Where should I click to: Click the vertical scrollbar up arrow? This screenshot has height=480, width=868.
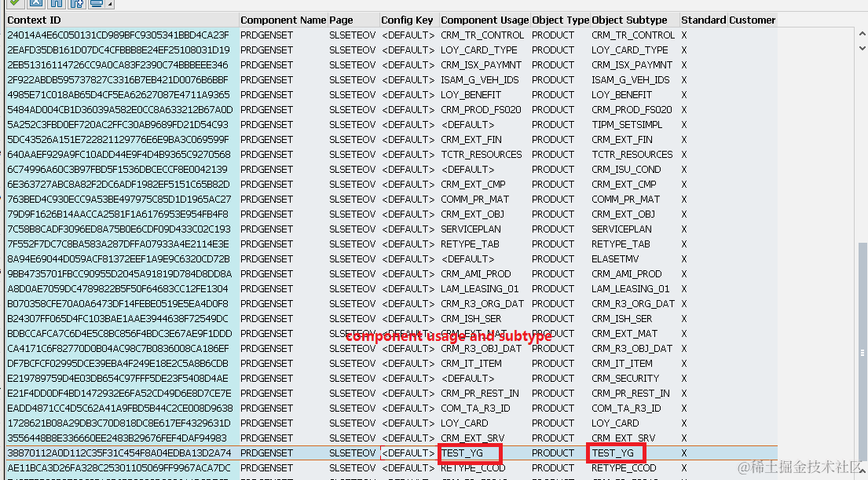[862, 34]
